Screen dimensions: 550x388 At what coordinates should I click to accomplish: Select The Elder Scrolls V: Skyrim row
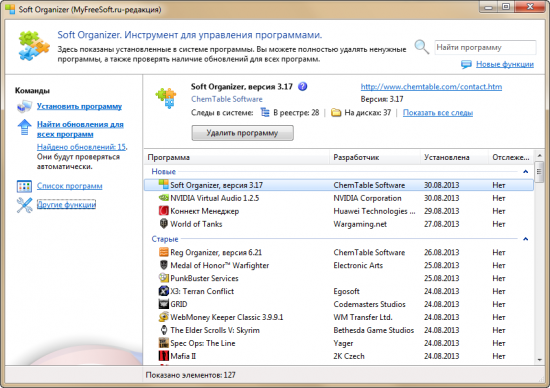338,330
